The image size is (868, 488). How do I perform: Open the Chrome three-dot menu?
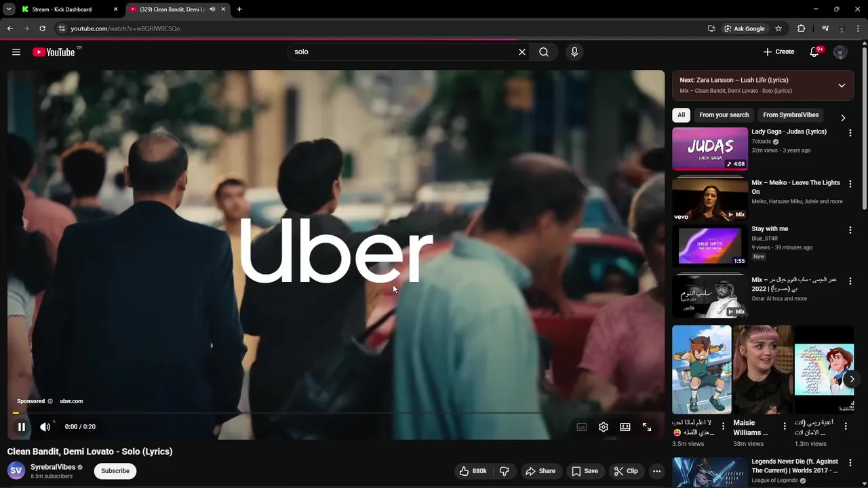[859, 28]
